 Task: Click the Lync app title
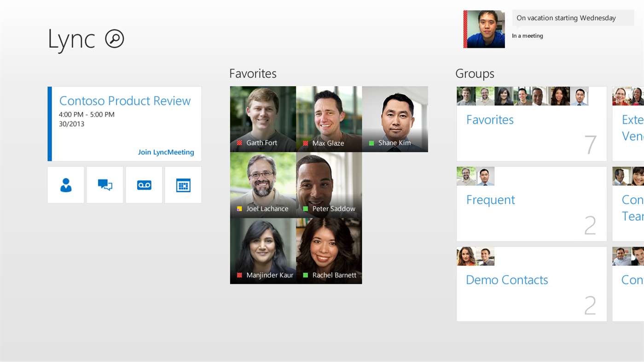(x=71, y=40)
